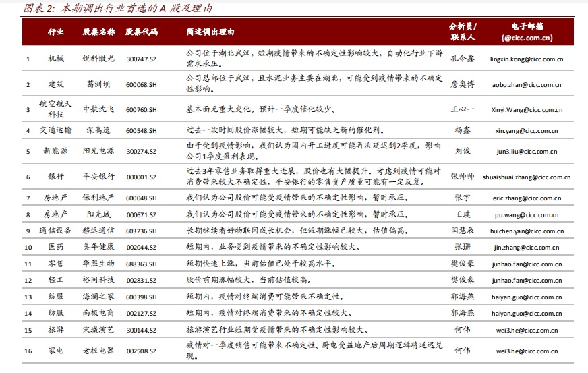The width and height of the screenshot is (588, 373).
Task: Click the 股票名称 column header
Action: [98, 32]
